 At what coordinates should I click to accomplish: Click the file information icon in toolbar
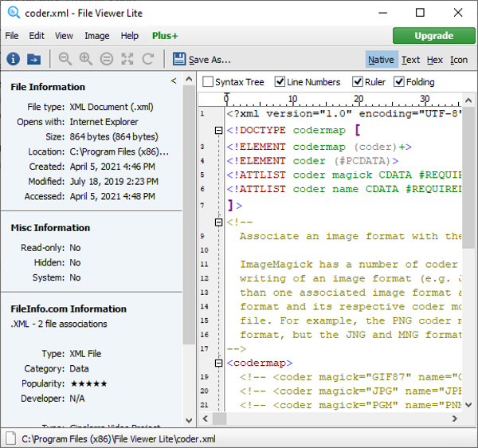coord(14,59)
